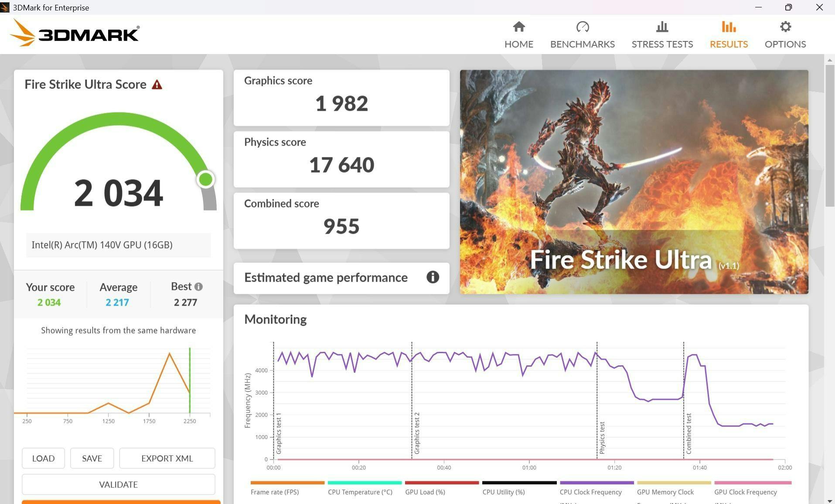Select the RESULTS tab label
The width and height of the screenshot is (835, 504).
tap(729, 44)
